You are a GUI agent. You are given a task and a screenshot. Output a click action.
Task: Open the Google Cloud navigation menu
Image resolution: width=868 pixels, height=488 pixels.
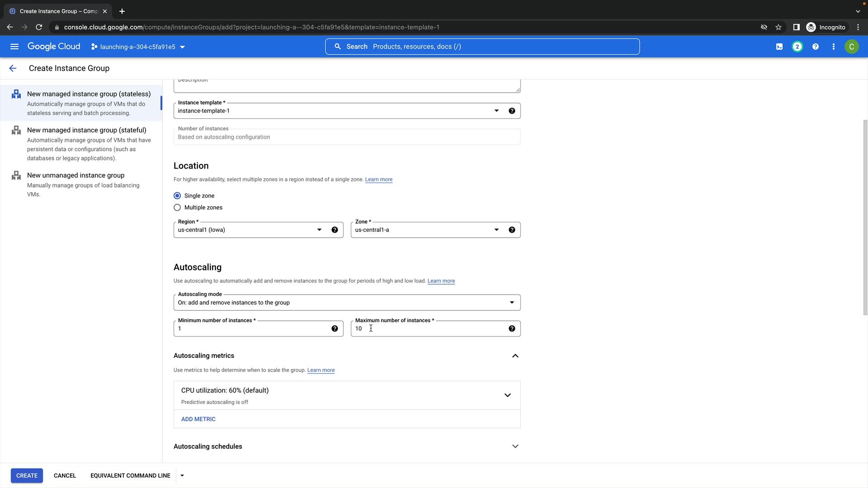tap(14, 47)
